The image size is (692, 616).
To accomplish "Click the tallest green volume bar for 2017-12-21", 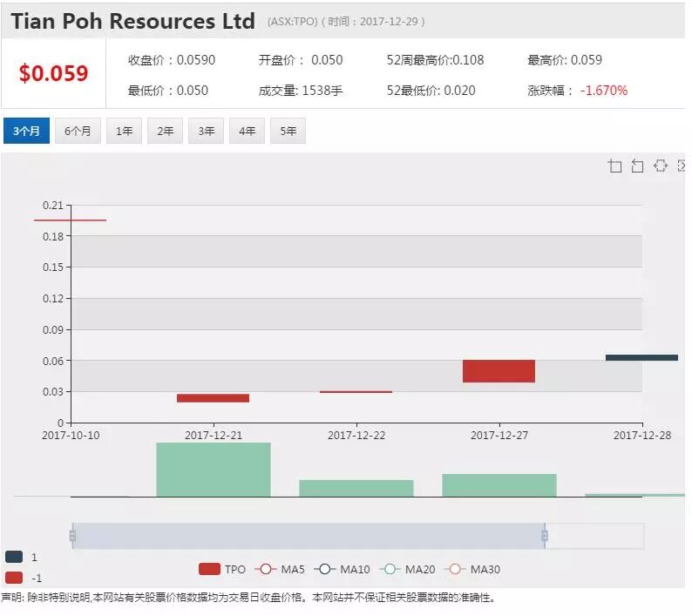I will pyautogui.click(x=214, y=470).
